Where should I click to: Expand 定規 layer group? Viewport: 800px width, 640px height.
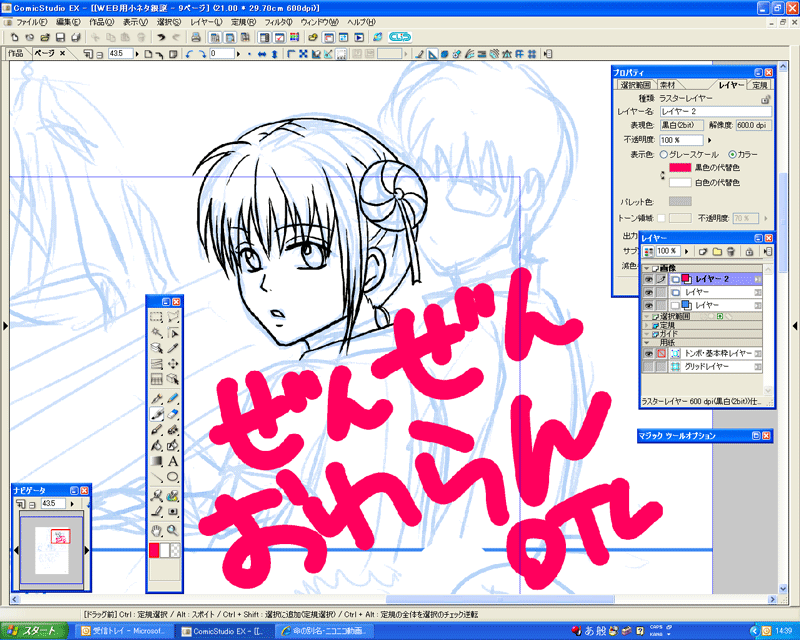647,325
